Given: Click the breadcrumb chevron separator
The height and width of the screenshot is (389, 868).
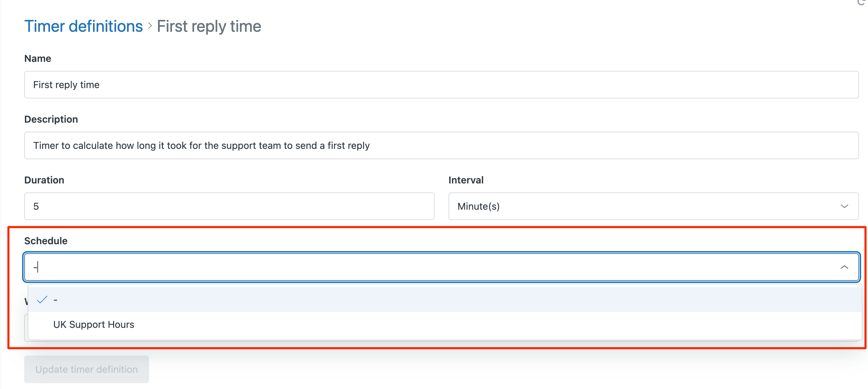Looking at the screenshot, I should 150,26.
